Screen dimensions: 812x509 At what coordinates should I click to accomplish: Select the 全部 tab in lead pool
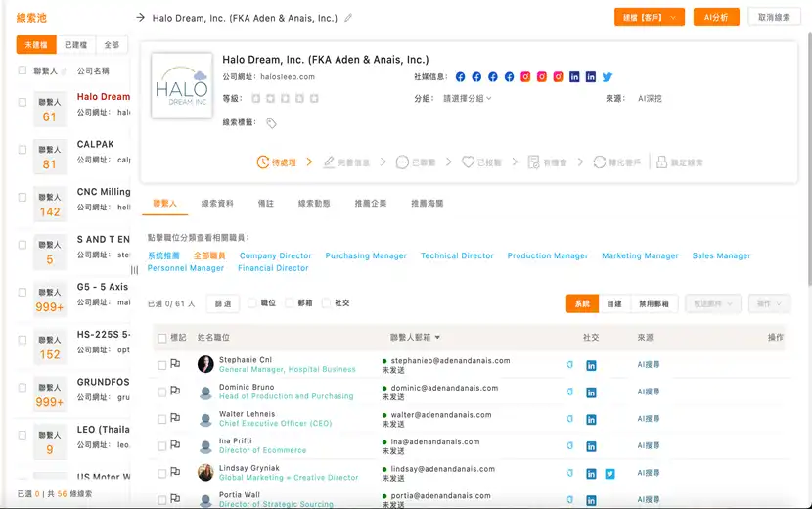pos(112,45)
